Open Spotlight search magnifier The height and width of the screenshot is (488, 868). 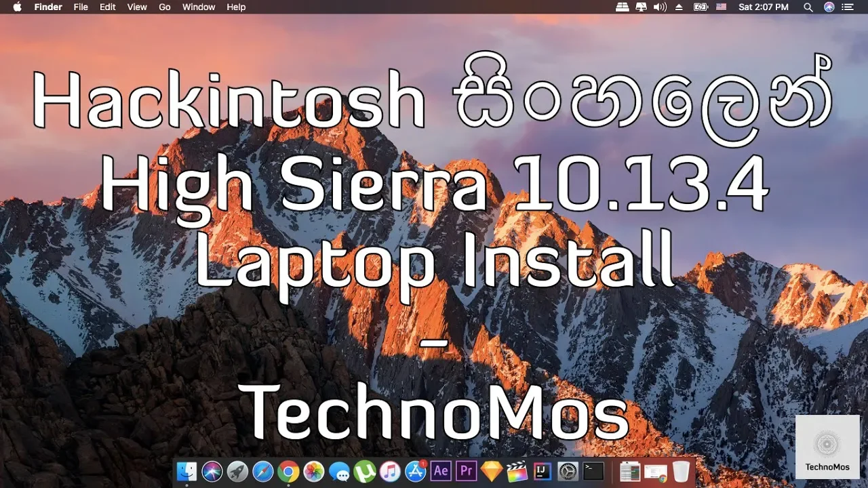click(808, 7)
